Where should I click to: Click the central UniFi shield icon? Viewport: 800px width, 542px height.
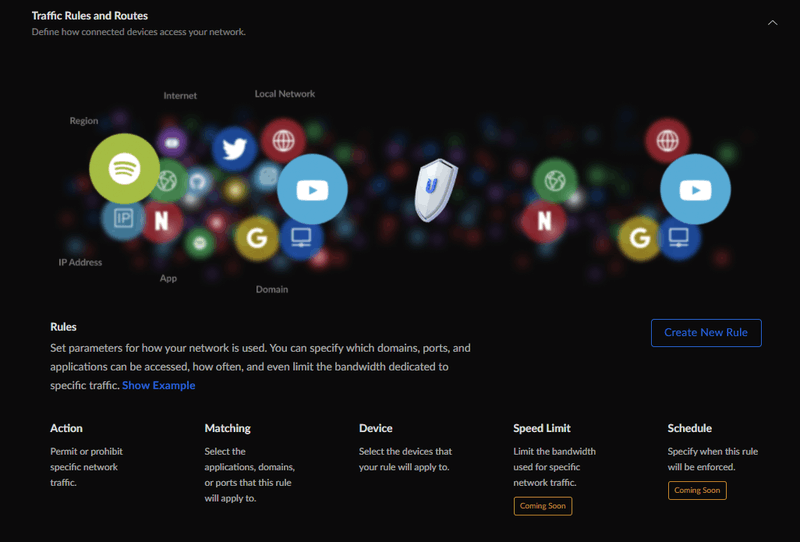[x=435, y=189]
